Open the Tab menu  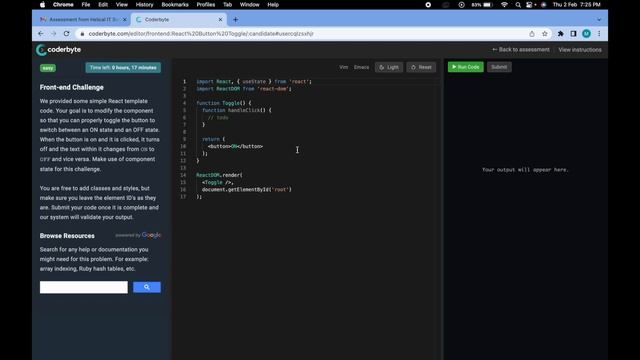click(227, 5)
